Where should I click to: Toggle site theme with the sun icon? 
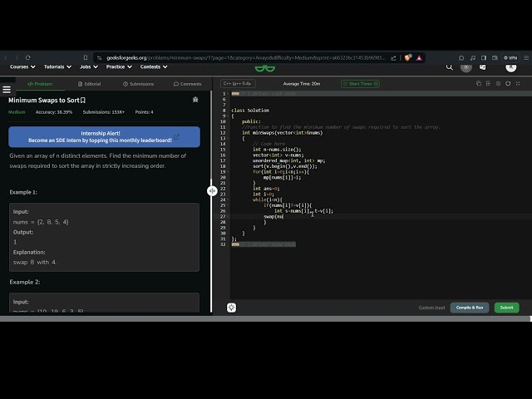466,66
